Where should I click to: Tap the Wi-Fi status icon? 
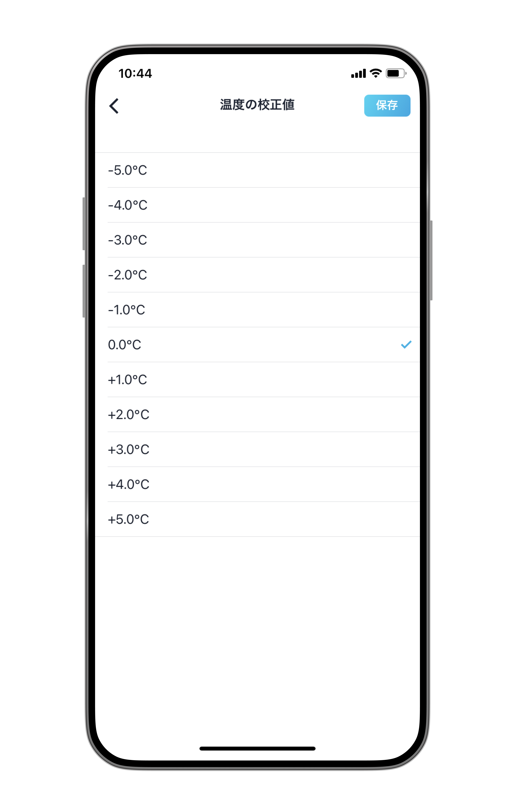pyautogui.click(x=375, y=73)
